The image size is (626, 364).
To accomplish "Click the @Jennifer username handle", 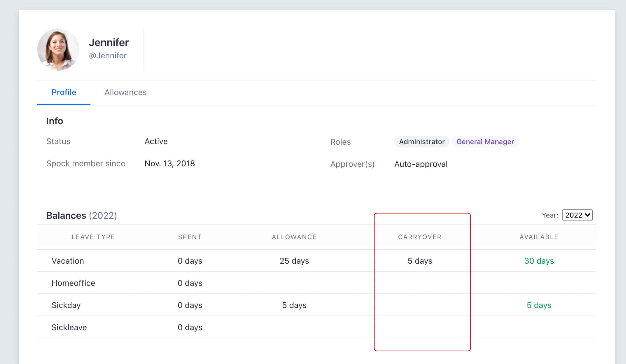I will 108,56.
